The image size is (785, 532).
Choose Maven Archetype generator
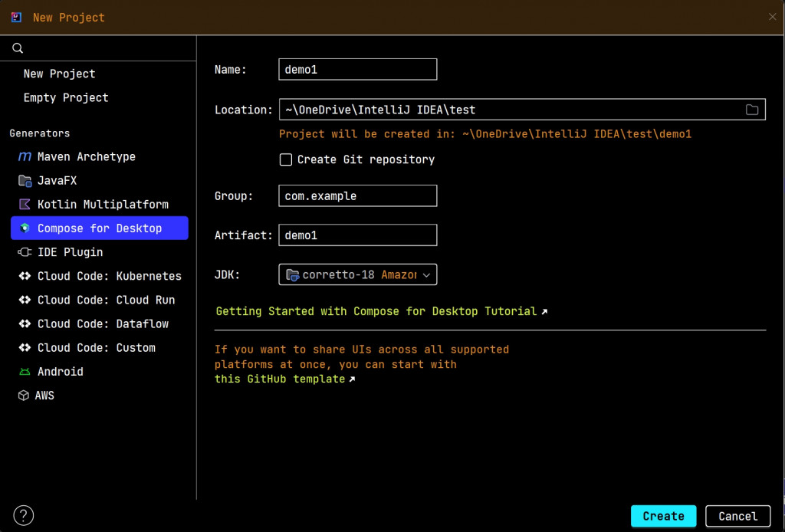tap(86, 156)
